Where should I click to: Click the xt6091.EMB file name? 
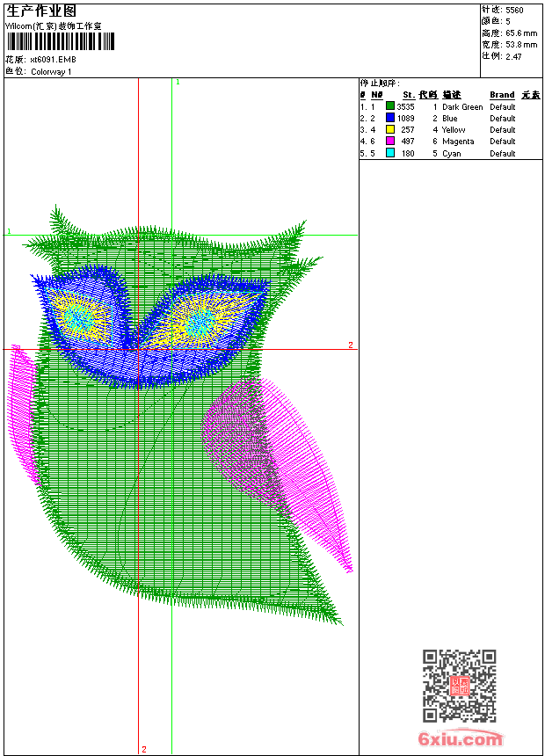coord(53,60)
